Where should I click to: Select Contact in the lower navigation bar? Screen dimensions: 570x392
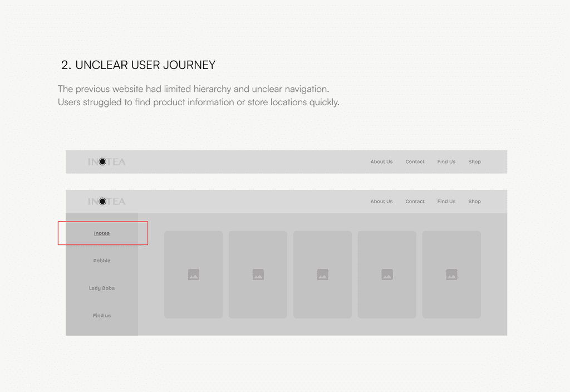(x=415, y=202)
